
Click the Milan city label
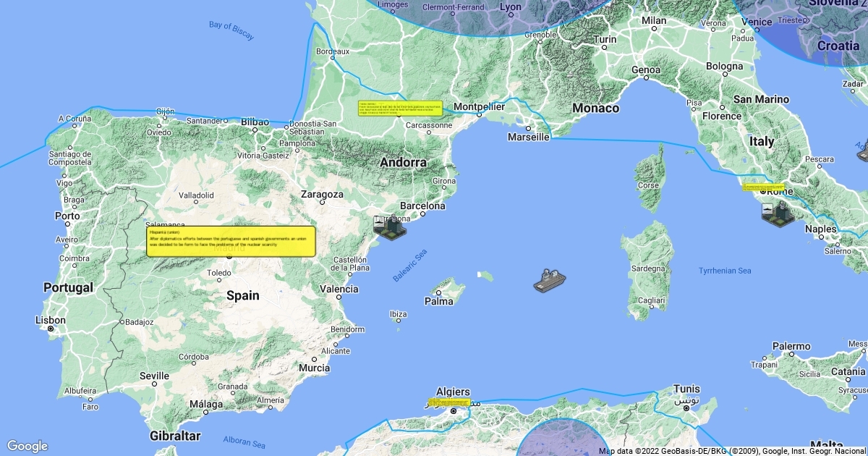pos(654,21)
